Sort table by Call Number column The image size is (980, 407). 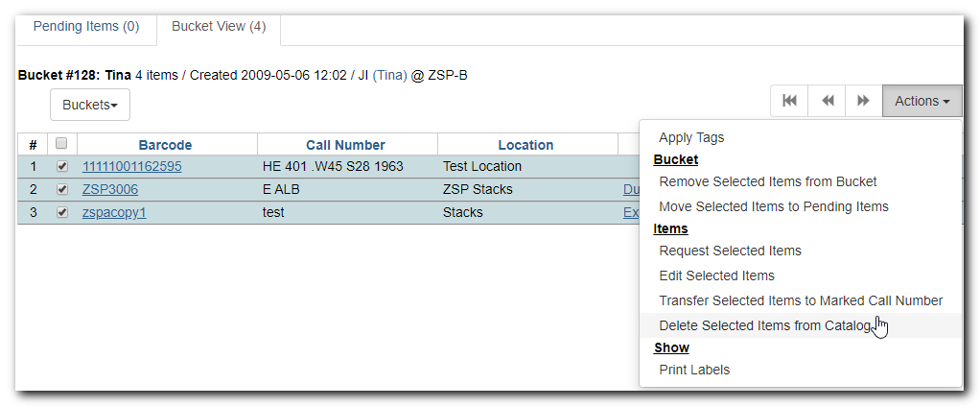[345, 145]
